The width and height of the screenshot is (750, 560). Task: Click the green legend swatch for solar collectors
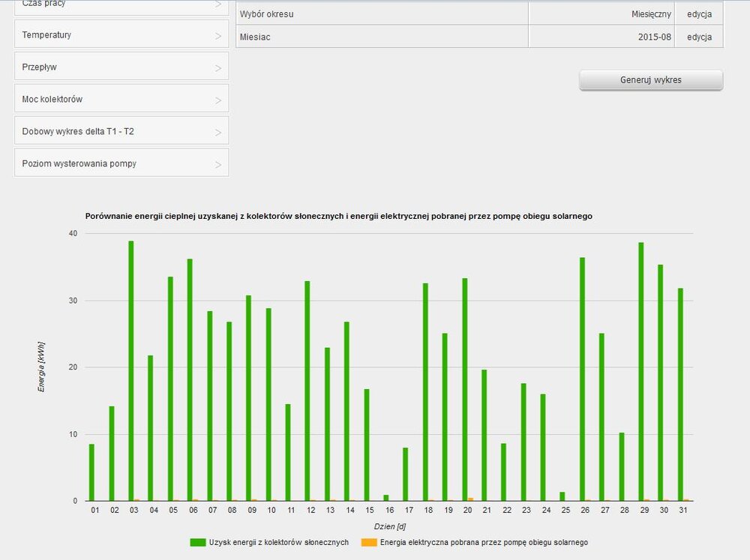tap(198, 542)
